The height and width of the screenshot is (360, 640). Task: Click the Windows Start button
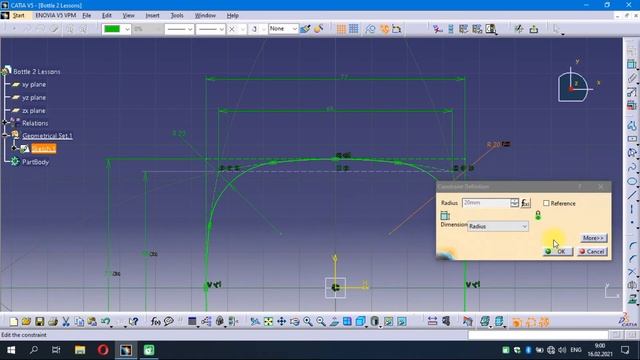[11, 350]
